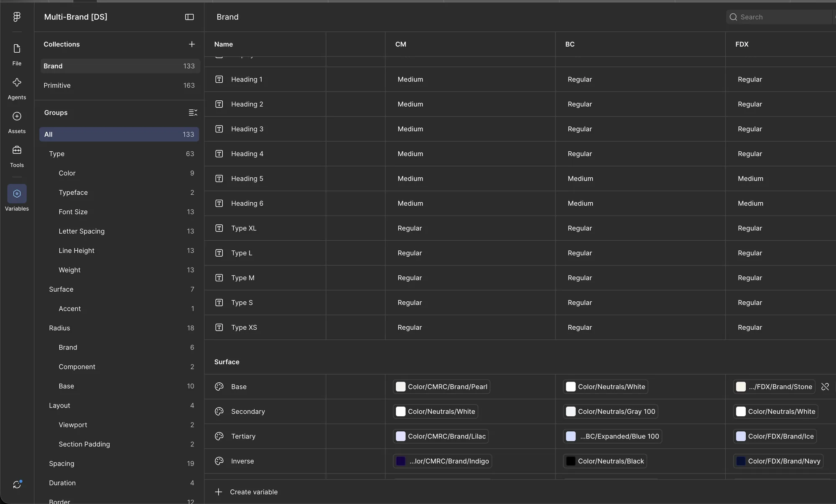Click the palette icon on Tertiary row

[x=219, y=436]
